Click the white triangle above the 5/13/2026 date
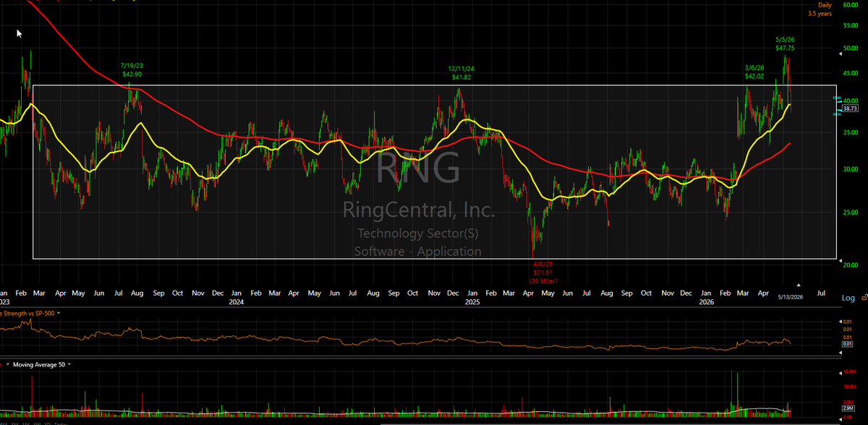868x425 pixels. tap(799, 286)
